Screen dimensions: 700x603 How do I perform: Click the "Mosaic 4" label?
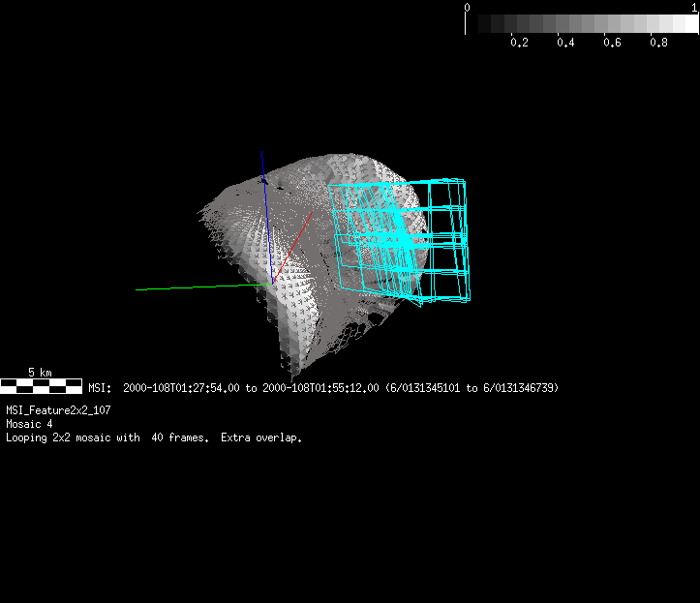click(x=29, y=424)
